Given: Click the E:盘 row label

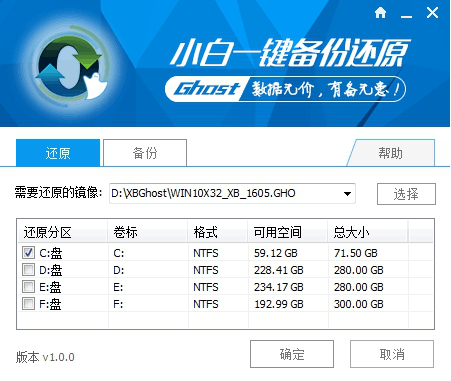Looking at the screenshot, I should point(50,287).
